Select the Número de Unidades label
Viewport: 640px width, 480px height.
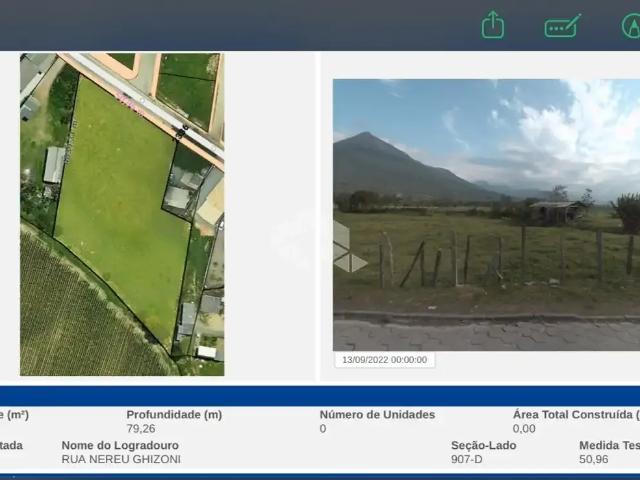point(377,415)
